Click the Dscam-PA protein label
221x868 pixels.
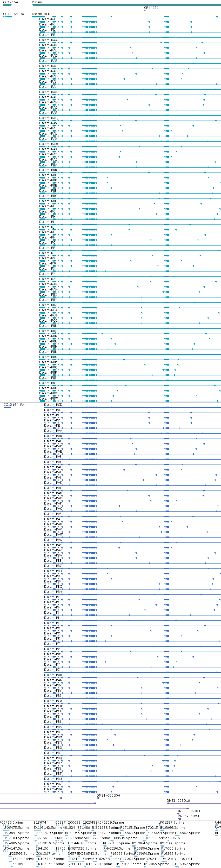click(x=52, y=410)
